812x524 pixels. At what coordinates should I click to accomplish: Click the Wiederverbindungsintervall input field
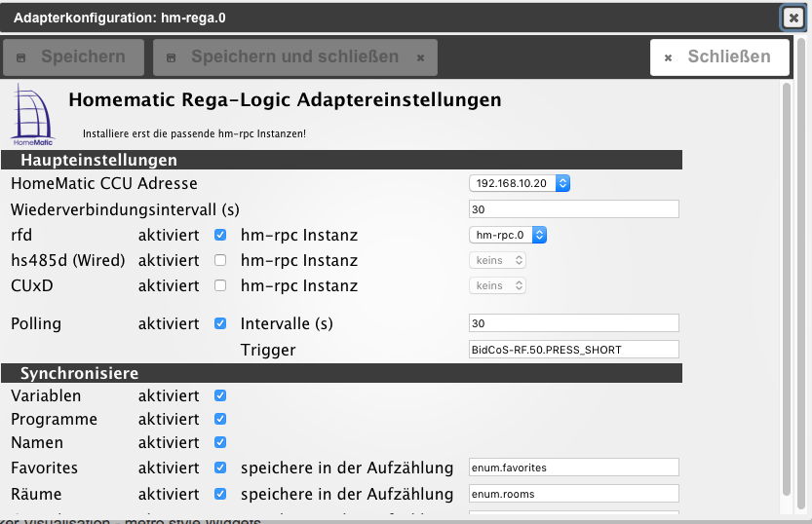click(x=573, y=209)
